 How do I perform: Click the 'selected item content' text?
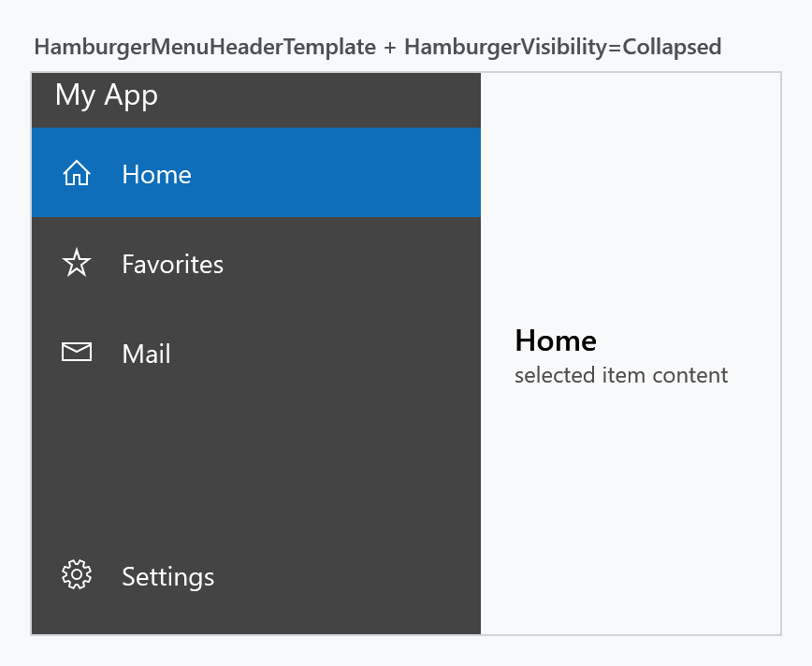tap(621, 375)
